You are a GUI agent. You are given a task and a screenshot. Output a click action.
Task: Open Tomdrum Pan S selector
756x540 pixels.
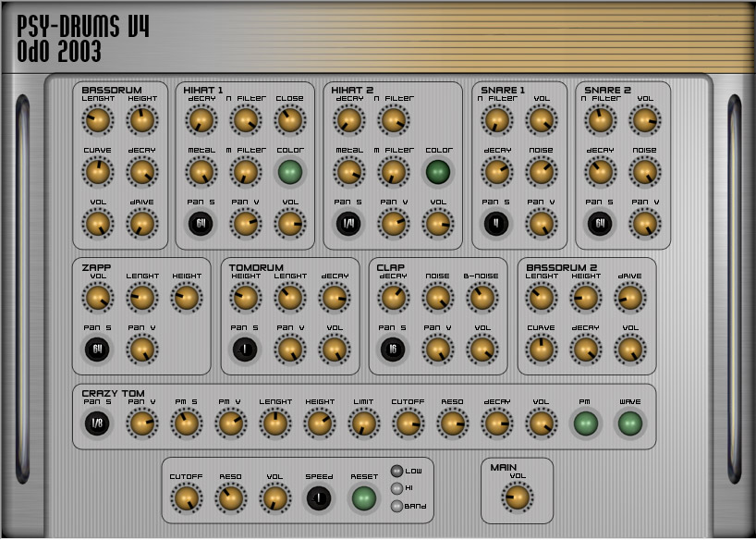coord(245,350)
